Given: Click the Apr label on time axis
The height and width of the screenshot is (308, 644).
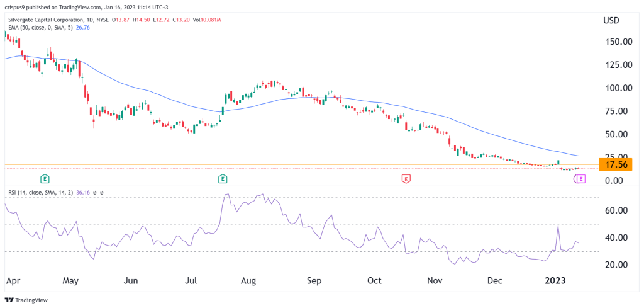Looking at the screenshot, I should 11,280.
